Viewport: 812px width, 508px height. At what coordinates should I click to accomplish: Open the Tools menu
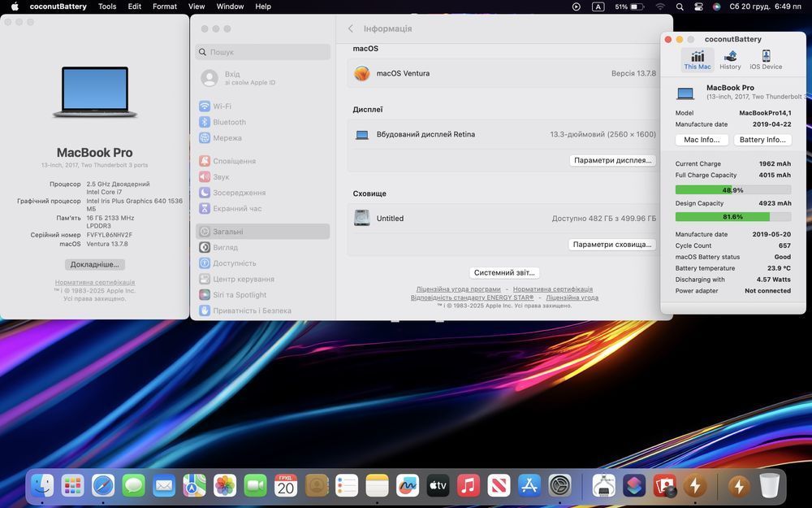pos(107,7)
